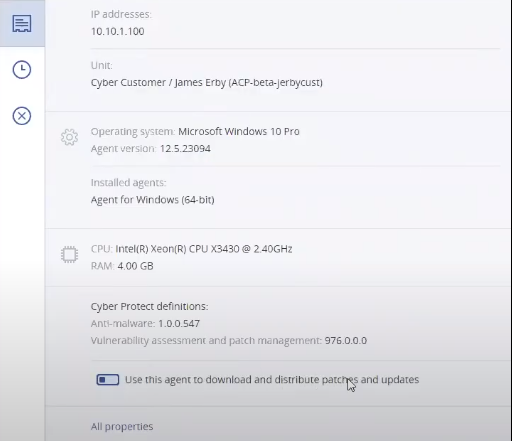Click the gear icon beside Operating system
Viewport: 512px width, 441px height.
69,137
